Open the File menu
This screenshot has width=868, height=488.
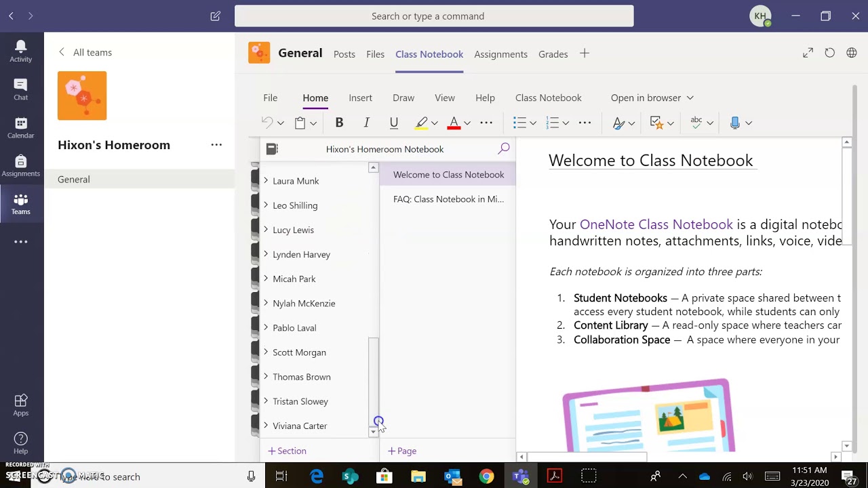coord(270,98)
